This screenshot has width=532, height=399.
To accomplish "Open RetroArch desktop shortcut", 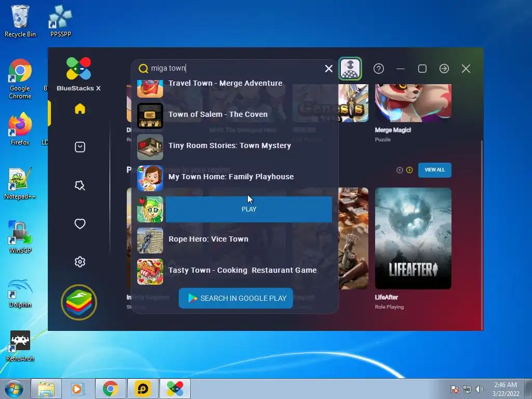I will 20,346.
